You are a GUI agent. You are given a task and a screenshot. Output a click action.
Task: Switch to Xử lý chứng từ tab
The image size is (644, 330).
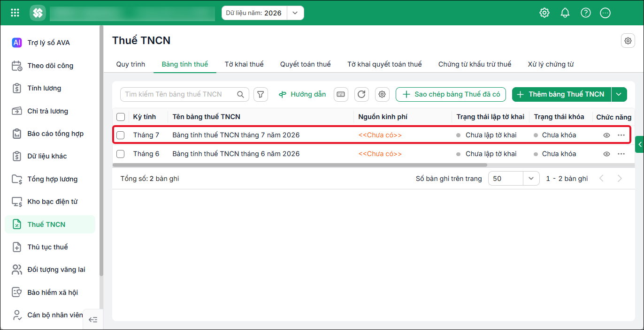[551, 64]
